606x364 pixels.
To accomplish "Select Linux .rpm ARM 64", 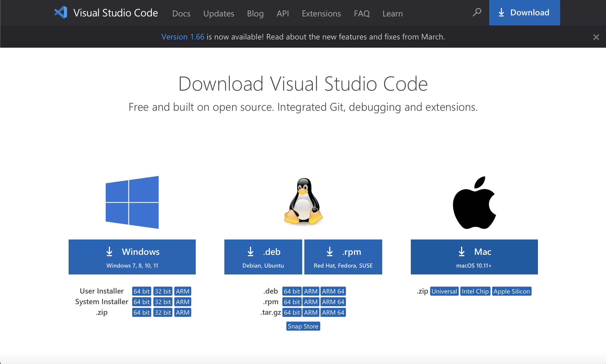I will pyautogui.click(x=333, y=302).
